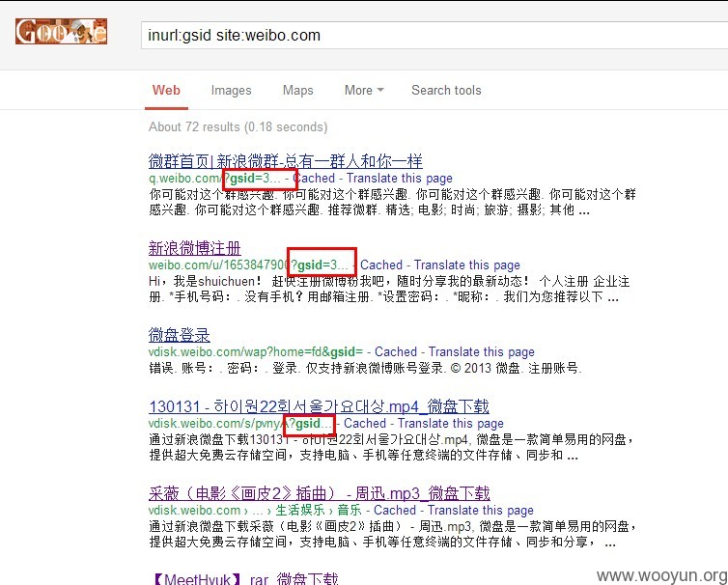
Task: Open Cached link for 采薇 mp3 result
Action: (395, 511)
